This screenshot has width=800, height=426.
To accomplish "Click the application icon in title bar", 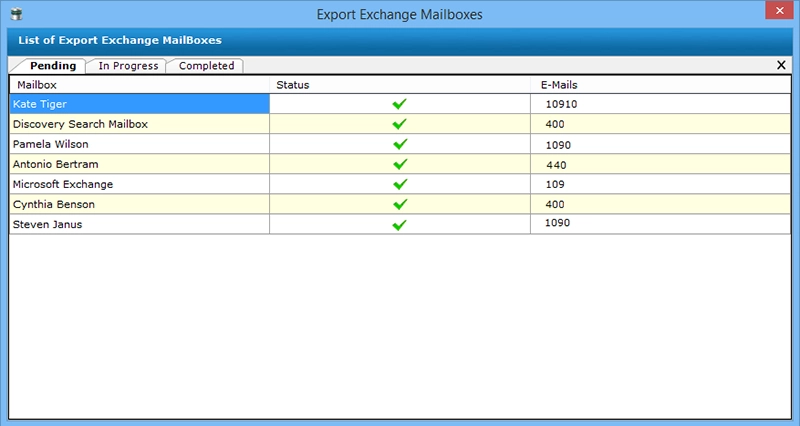I will [16, 14].
